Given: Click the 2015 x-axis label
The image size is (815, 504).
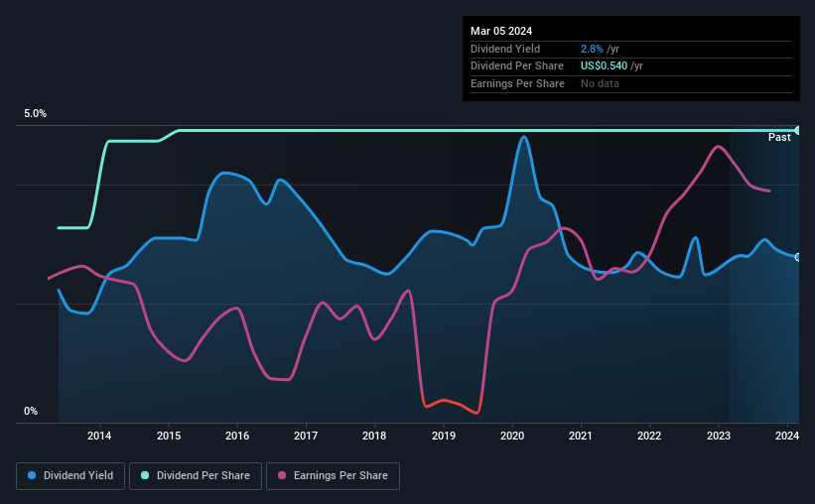Looking at the screenshot, I should 169,436.
